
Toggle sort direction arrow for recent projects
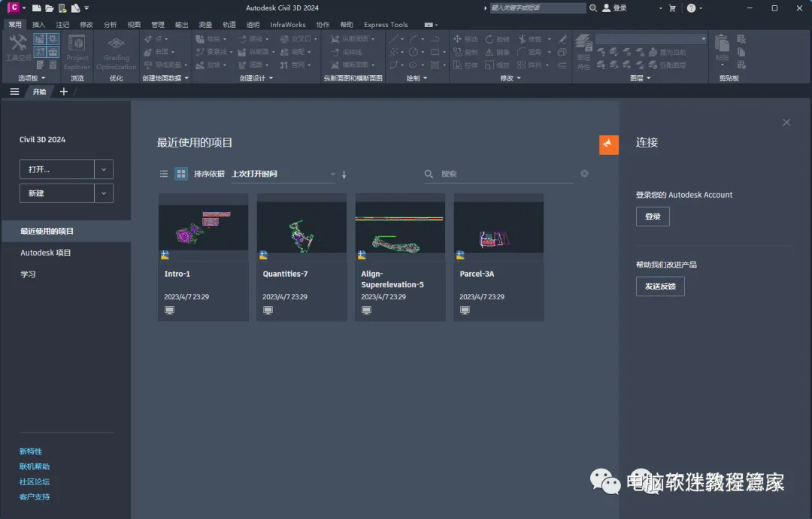click(344, 175)
